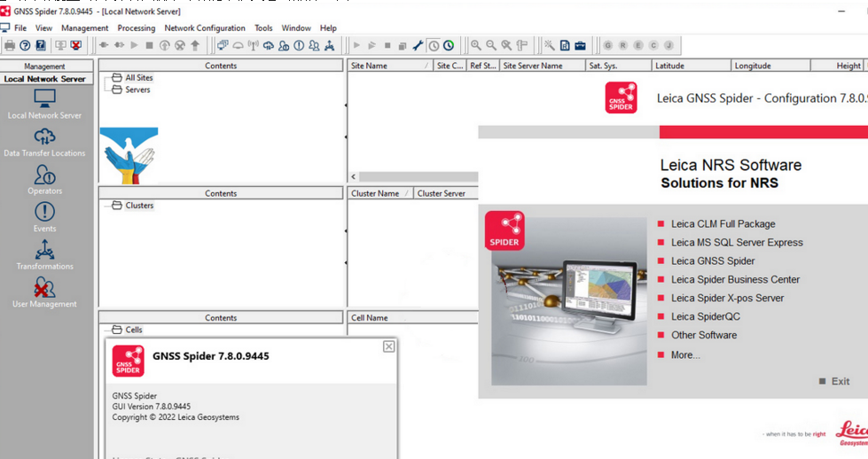Click the zoom out magnifier icon

[491, 45]
